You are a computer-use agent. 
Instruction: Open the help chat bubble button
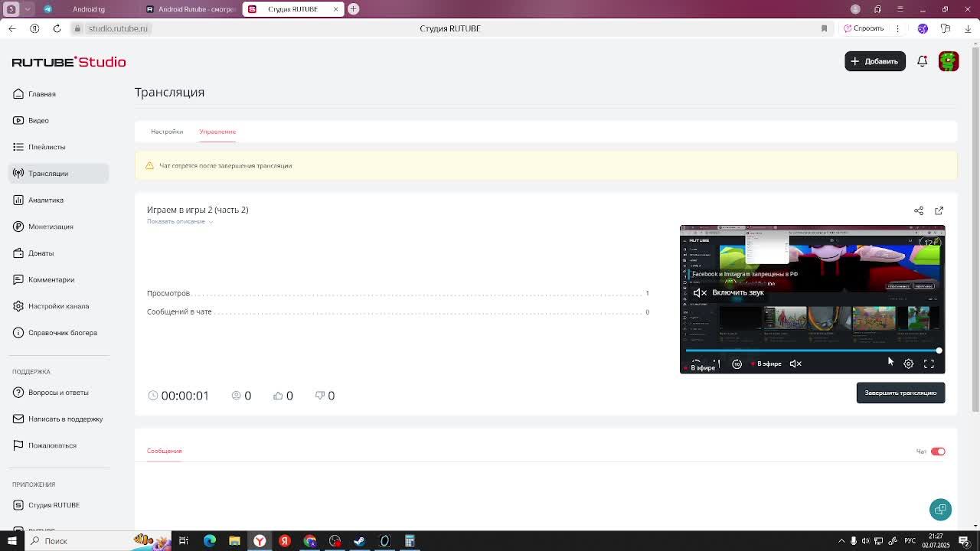(x=940, y=510)
